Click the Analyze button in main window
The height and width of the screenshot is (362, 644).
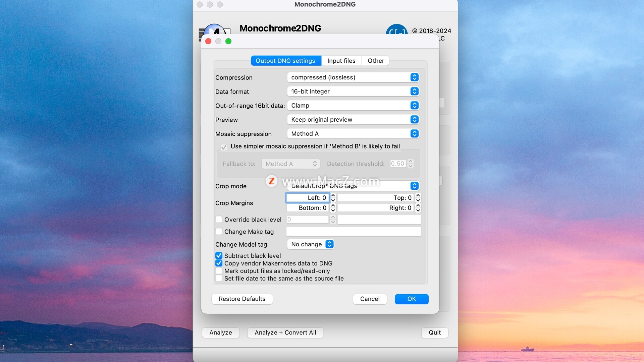pyautogui.click(x=221, y=333)
